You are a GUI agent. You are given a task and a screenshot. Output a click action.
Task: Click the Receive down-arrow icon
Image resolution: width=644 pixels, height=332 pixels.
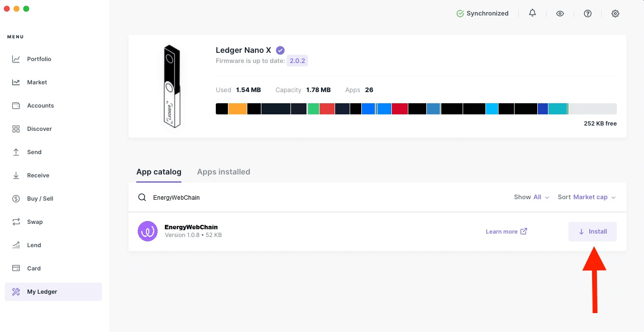point(16,175)
